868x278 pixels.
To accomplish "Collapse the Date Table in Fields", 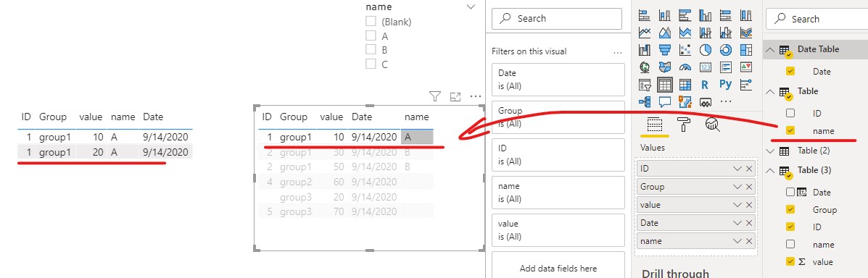I will pyautogui.click(x=770, y=50).
